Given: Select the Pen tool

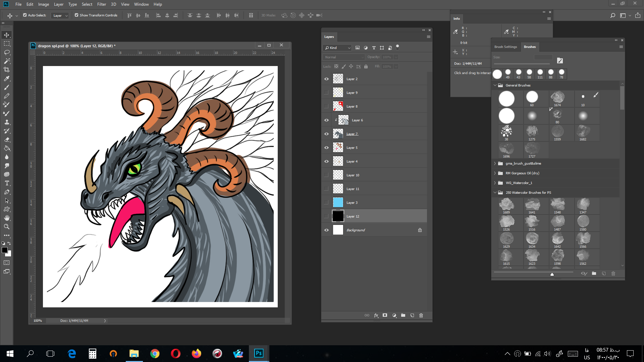Looking at the screenshot, I should click(7, 192).
